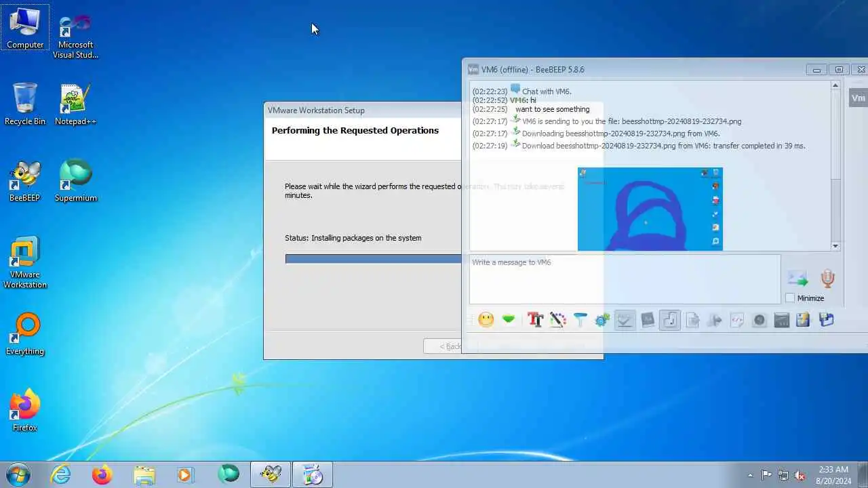The height and width of the screenshot is (488, 868).
Task: Click chat scrollbar down arrow
Action: point(835,246)
